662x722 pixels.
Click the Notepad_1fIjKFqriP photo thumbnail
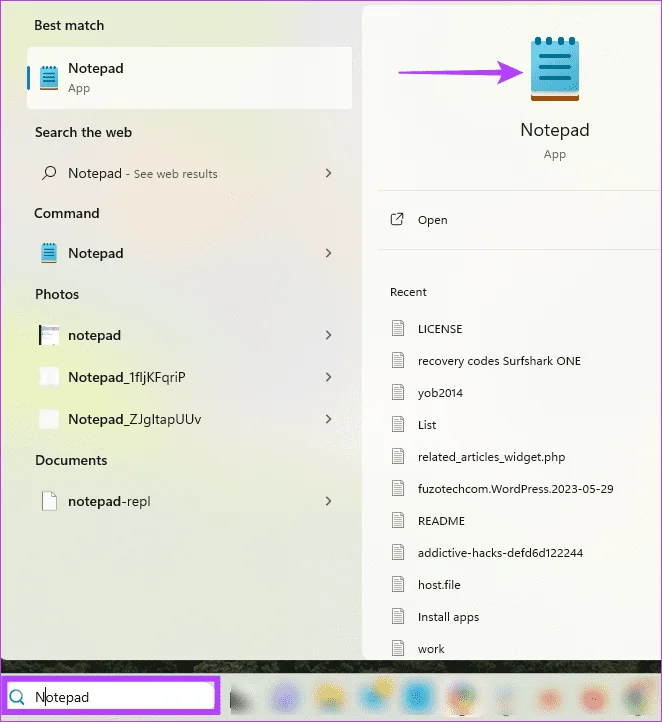(x=49, y=377)
